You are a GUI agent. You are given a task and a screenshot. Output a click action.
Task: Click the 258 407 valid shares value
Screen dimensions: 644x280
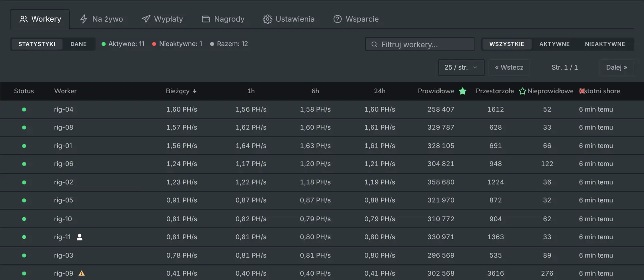point(441,110)
